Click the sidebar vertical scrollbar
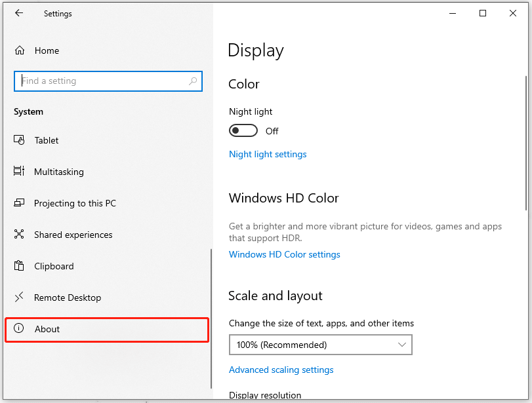This screenshot has width=532, height=403. [211, 318]
